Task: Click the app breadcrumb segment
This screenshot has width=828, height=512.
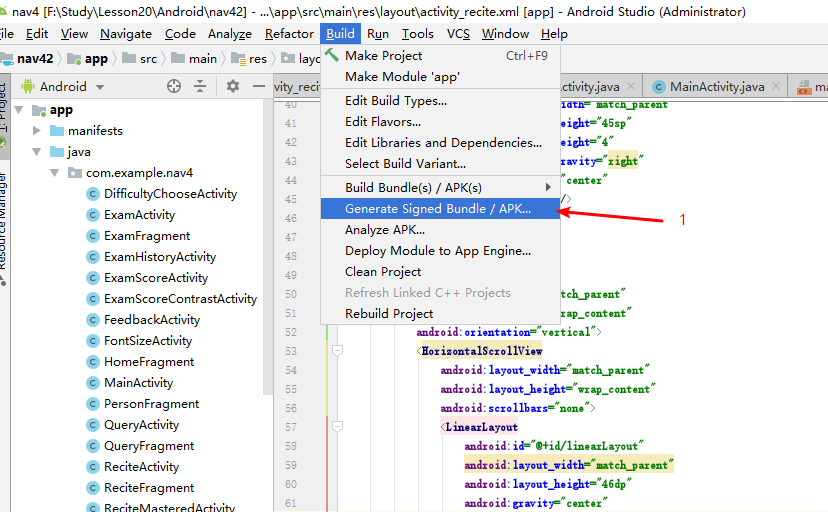Action: tap(96, 59)
